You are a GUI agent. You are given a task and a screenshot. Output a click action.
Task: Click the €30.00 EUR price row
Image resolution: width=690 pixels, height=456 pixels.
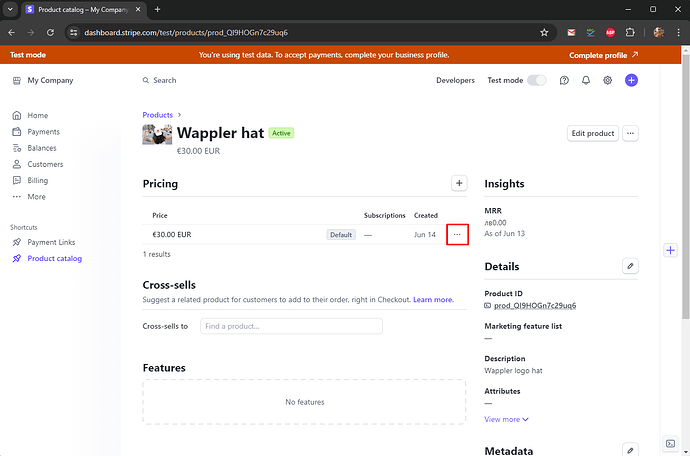tap(305, 235)
